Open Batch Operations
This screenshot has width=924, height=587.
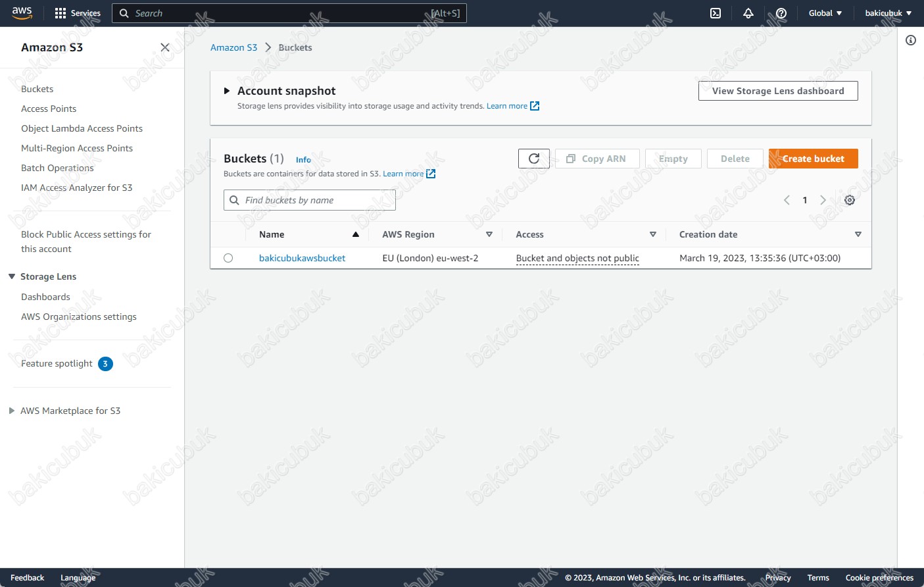pyautogui.click(x=57, y=168)
